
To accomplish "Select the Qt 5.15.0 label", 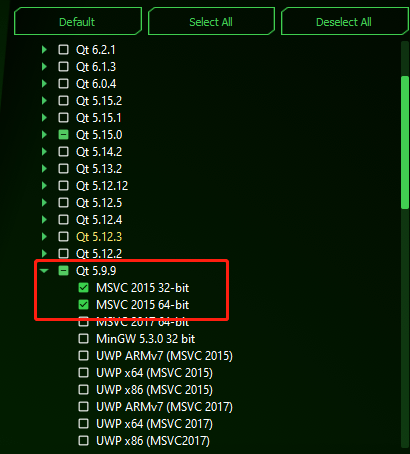I will 99,135.
